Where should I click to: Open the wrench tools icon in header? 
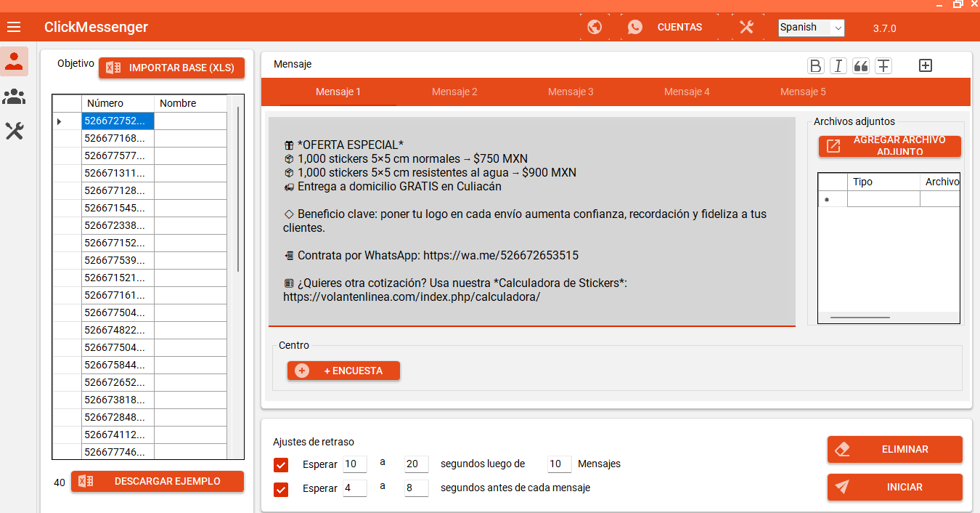coord(747,28)
